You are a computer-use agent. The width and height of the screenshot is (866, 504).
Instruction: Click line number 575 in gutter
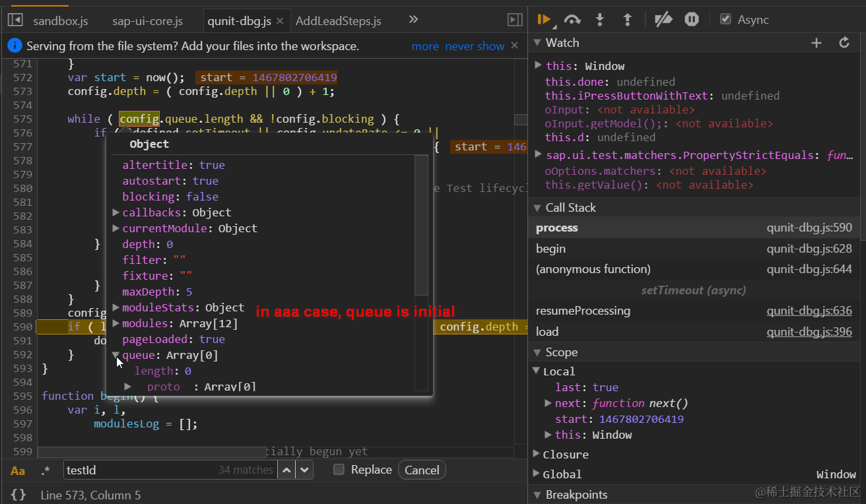tap(22, 119)
